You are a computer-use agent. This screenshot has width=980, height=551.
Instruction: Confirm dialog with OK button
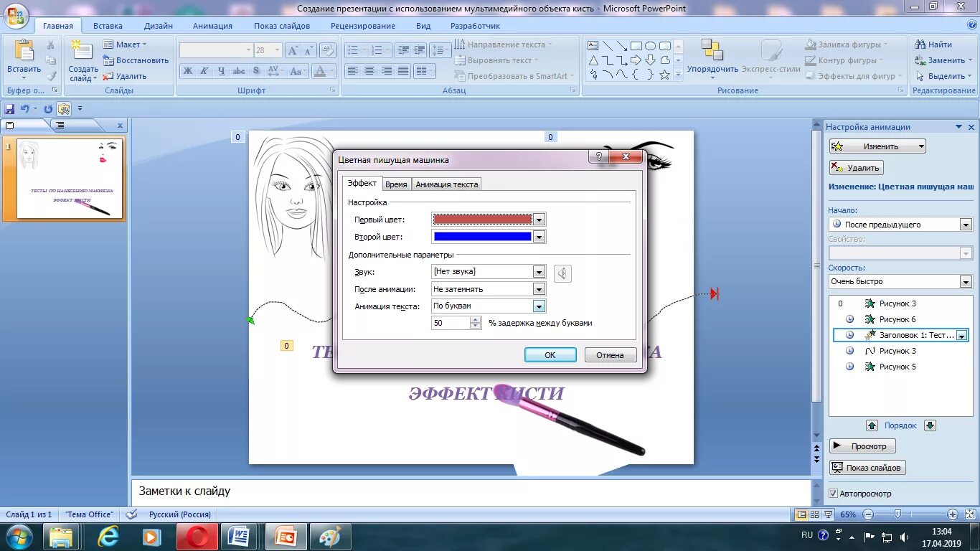pos(550,354)
